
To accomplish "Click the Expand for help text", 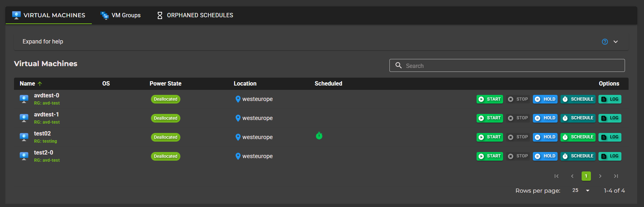I will [x=43, y=42].
